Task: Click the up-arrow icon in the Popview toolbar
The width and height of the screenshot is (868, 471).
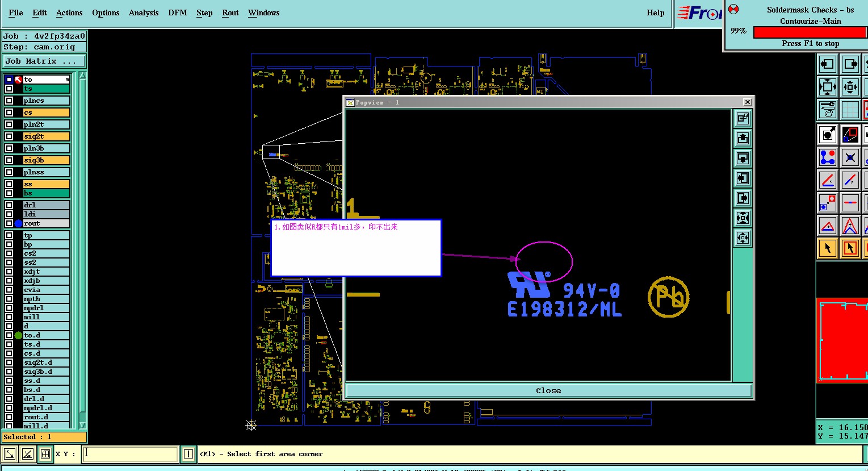Action: (x=743, y=138)
